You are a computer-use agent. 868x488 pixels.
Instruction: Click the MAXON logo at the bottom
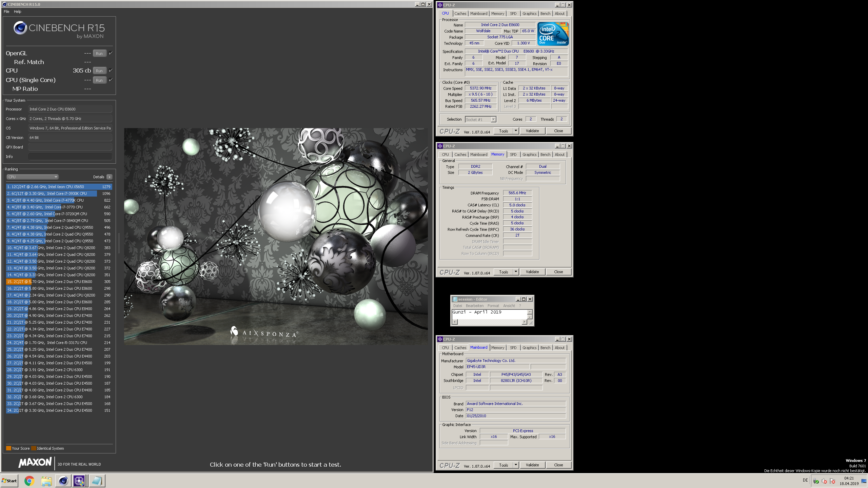pos(35,462)
